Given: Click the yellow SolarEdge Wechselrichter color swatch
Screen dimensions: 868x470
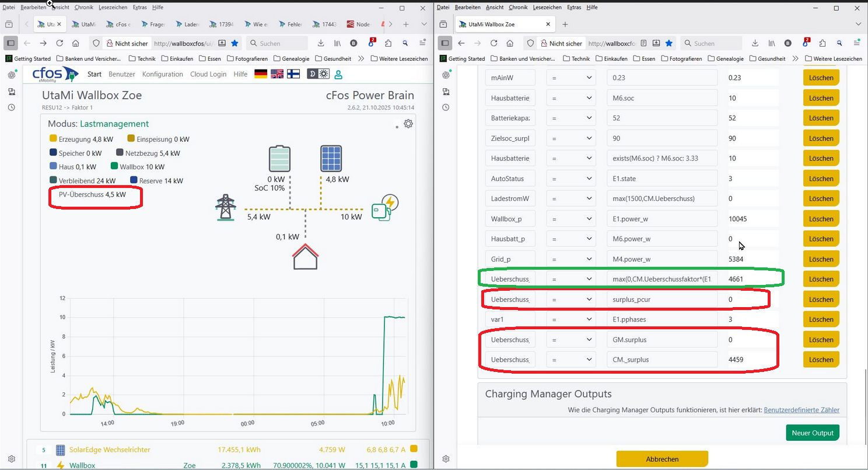Looking at the screenshot, I should [414, 450].
